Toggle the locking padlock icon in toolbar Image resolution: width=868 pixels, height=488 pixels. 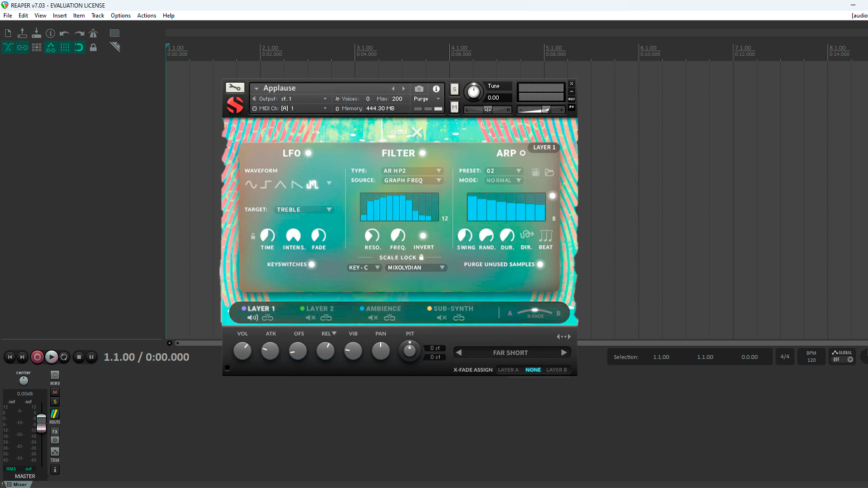(x=93, y=47)
